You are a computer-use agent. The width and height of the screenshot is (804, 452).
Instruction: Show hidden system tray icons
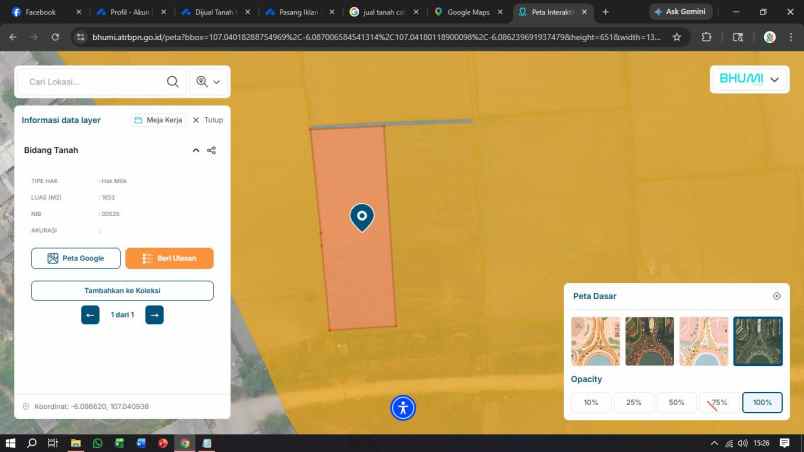point(714,443)
